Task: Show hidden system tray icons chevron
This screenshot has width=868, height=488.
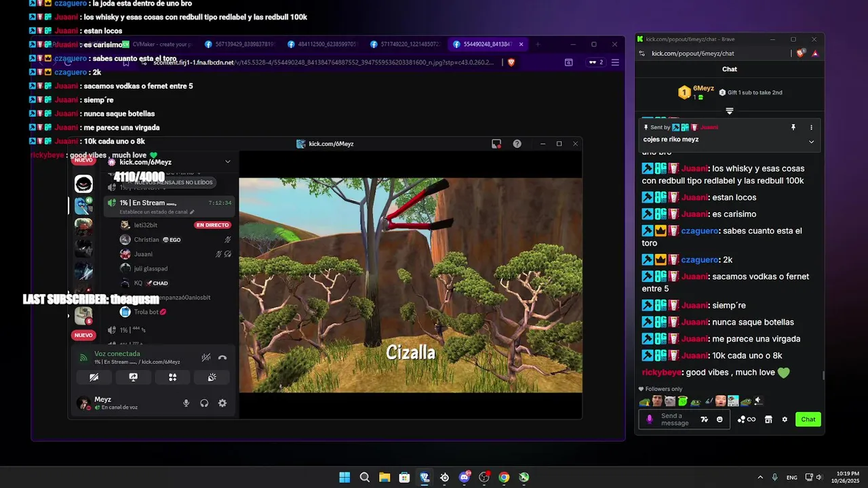Action: click(x=760, y=477)
